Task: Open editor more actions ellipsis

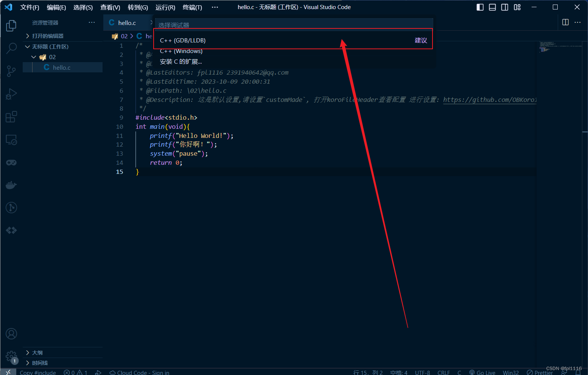Action: click(x=577, y=22)
